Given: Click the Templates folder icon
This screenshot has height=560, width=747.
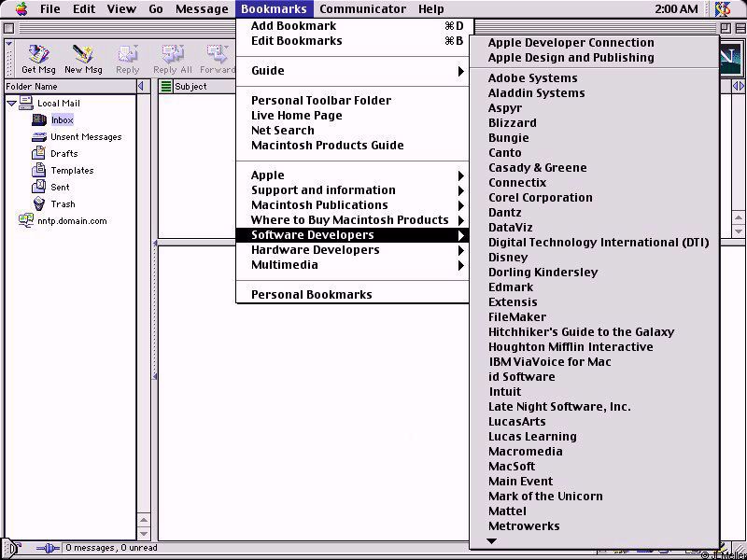Looking at the screenshot, I should [x=38, y=170].
